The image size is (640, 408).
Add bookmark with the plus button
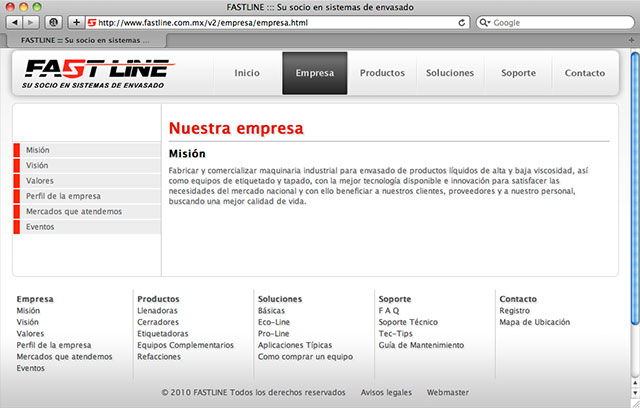point(76,22)
